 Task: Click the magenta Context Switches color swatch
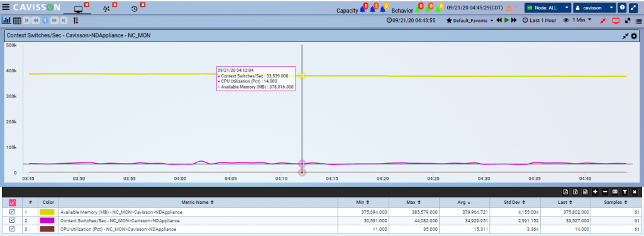47,220
